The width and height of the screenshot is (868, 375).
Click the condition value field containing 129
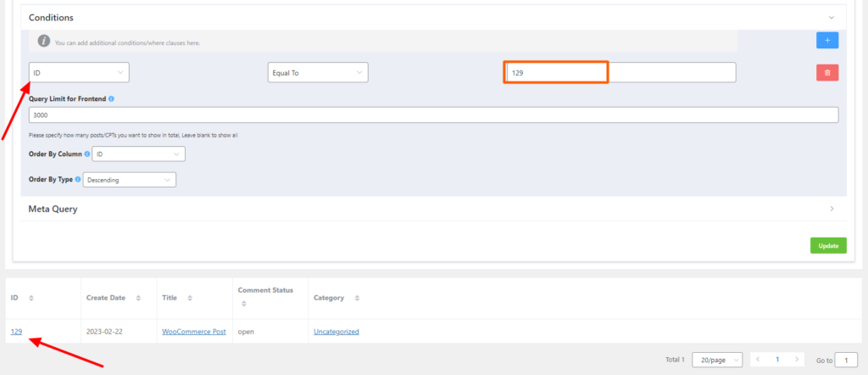620,73
